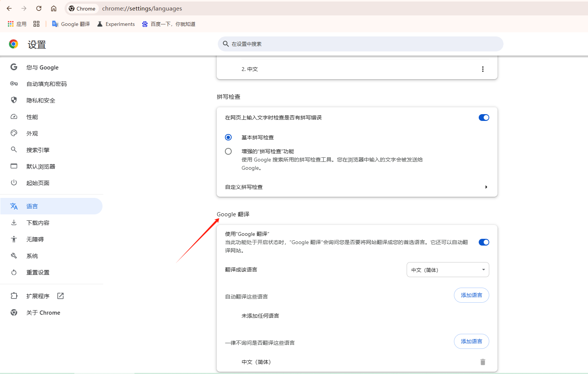Image resolution: width=588 pixels, height=374 pixels.
Task: Select 基本拼写检查 radio option
Action: coord(228,137)
